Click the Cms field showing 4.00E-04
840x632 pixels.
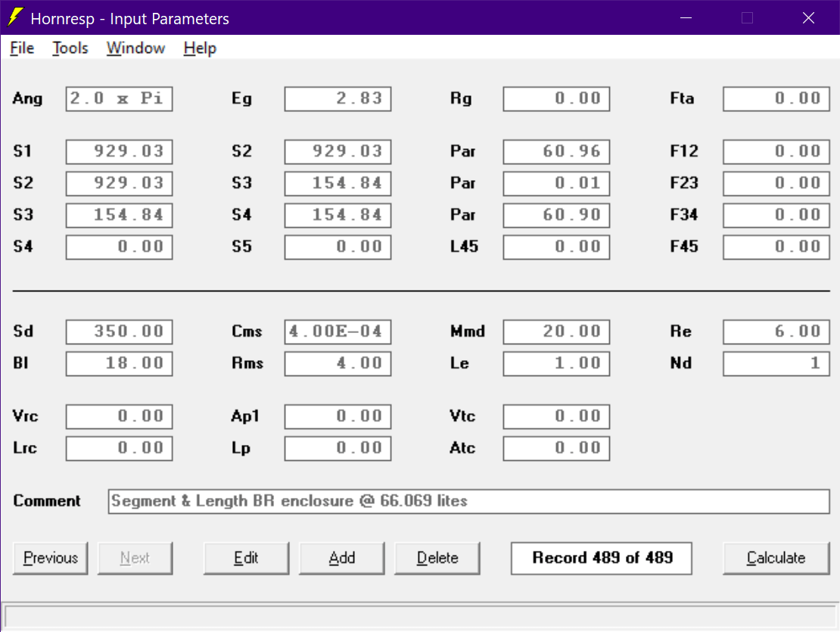coord(338,332)
